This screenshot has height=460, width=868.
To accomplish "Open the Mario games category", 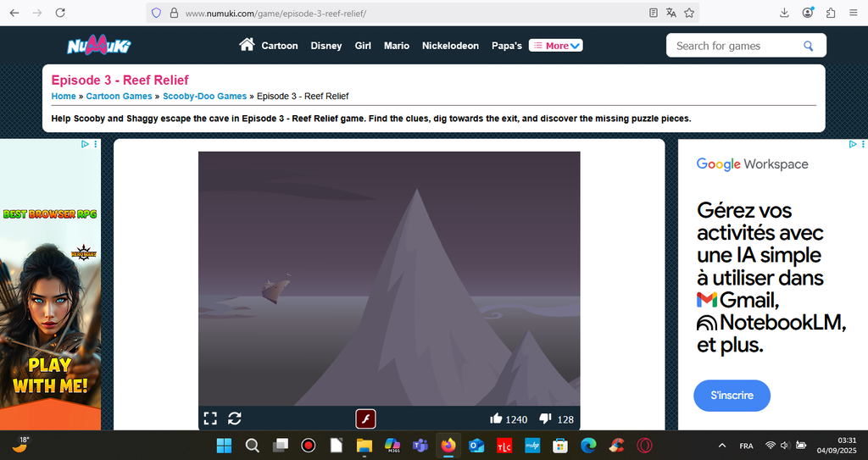I will click(397, 46).
